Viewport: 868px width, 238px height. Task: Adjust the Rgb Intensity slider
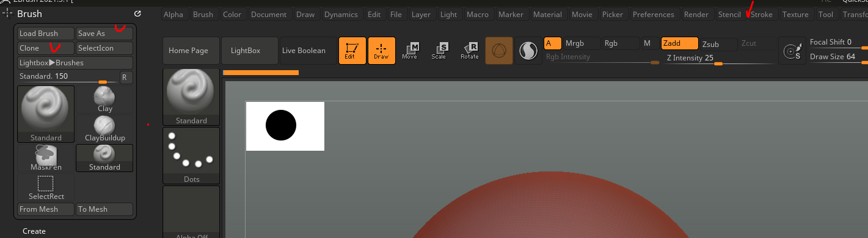click(x=602, y=58)
